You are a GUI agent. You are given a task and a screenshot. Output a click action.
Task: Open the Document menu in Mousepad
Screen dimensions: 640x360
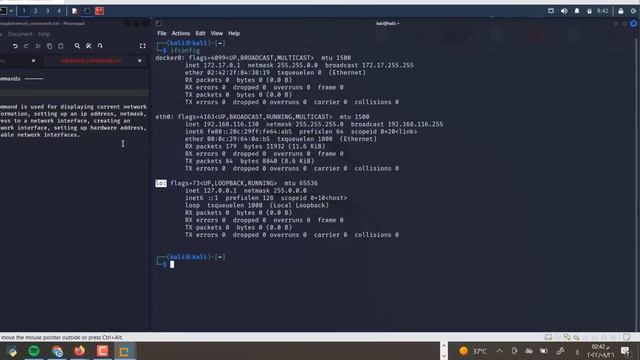point(20,34)
